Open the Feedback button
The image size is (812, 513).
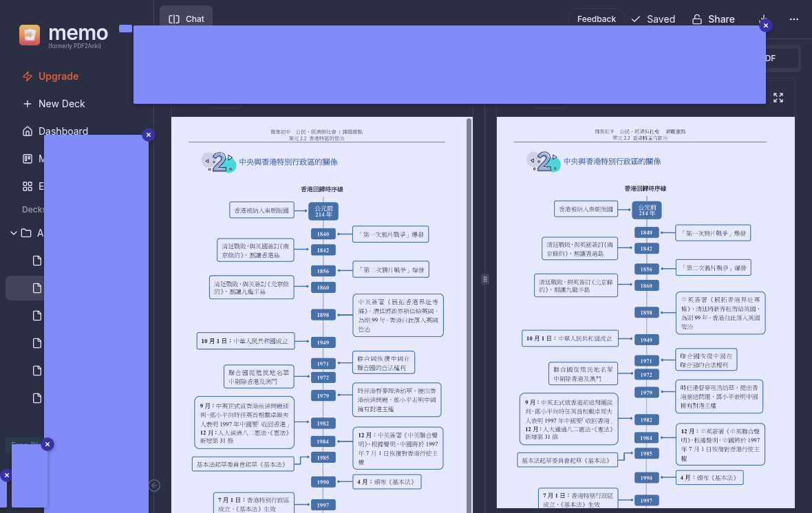pyautogui.click(x=596, y=19)
